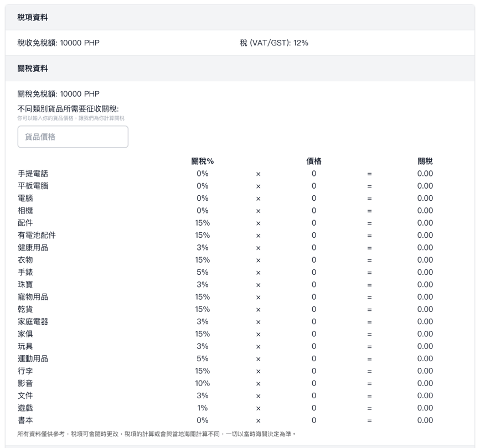This screenshot has width=480, height=448.
Task: Click the 10% tariff rate for 影音
Action: click(202, 383)
